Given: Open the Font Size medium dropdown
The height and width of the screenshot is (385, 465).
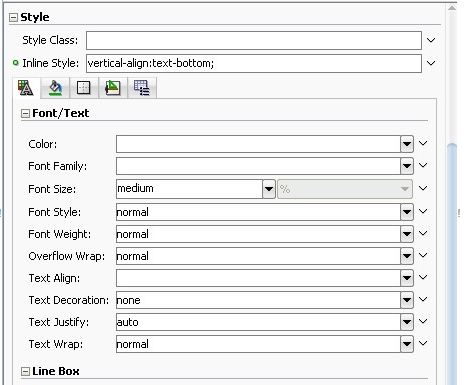Looking at the screenshot, I should (x=269, y=189).
